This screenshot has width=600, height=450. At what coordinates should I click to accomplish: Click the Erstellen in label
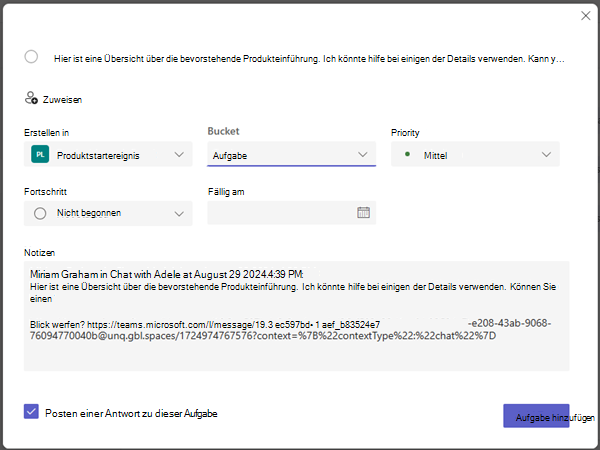point(47,133)
